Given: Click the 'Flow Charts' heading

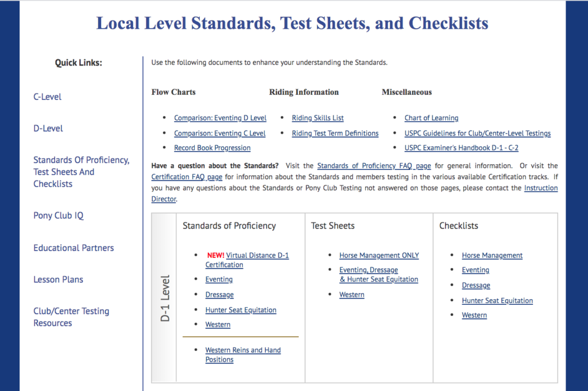Looking at the screenshot, I should pos(173,92).
